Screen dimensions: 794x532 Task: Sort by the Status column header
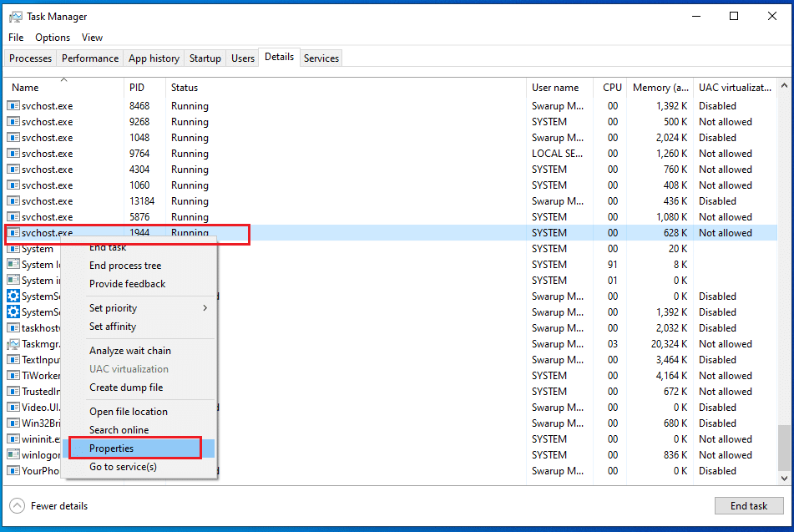[346, 87]
